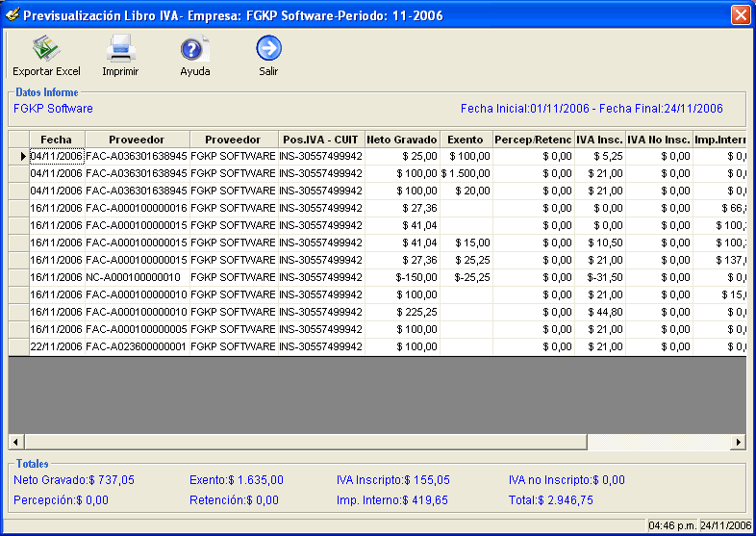This screenshot has width=756, height=536.
Task: Select invoice cell FAC-A000100000016
Action: tap(137, 208)
